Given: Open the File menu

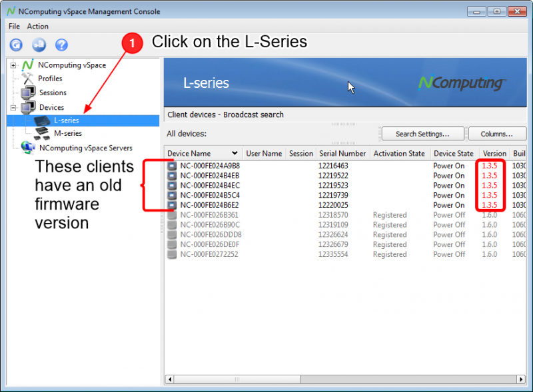Looking at the screenshot, I should coord(14,26).
